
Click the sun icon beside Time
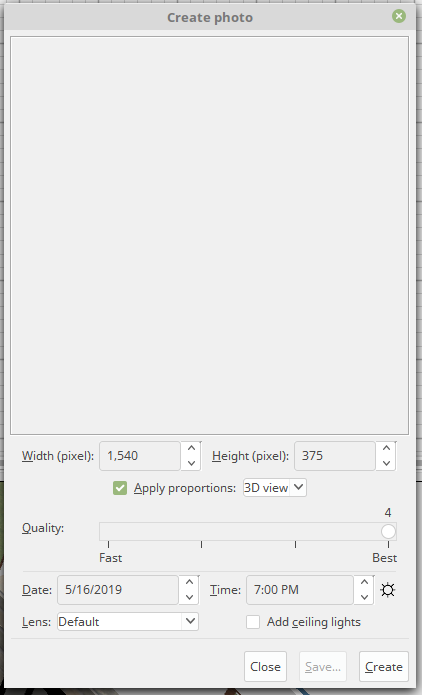coord(387,590)
